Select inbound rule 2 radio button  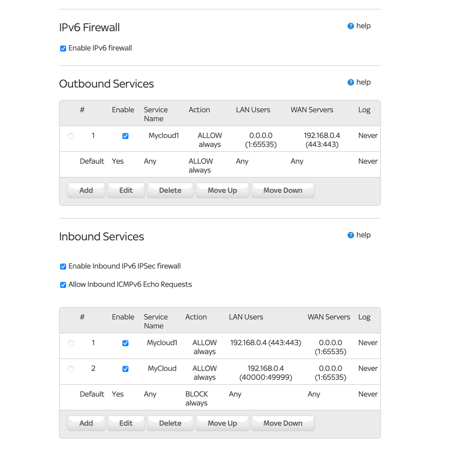(x=71, y=369)
